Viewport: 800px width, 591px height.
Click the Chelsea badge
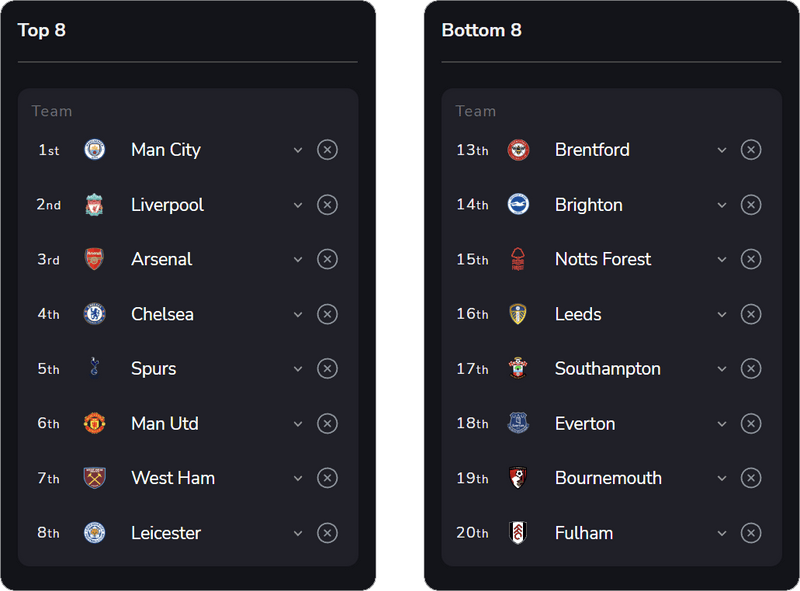point(95,314)
